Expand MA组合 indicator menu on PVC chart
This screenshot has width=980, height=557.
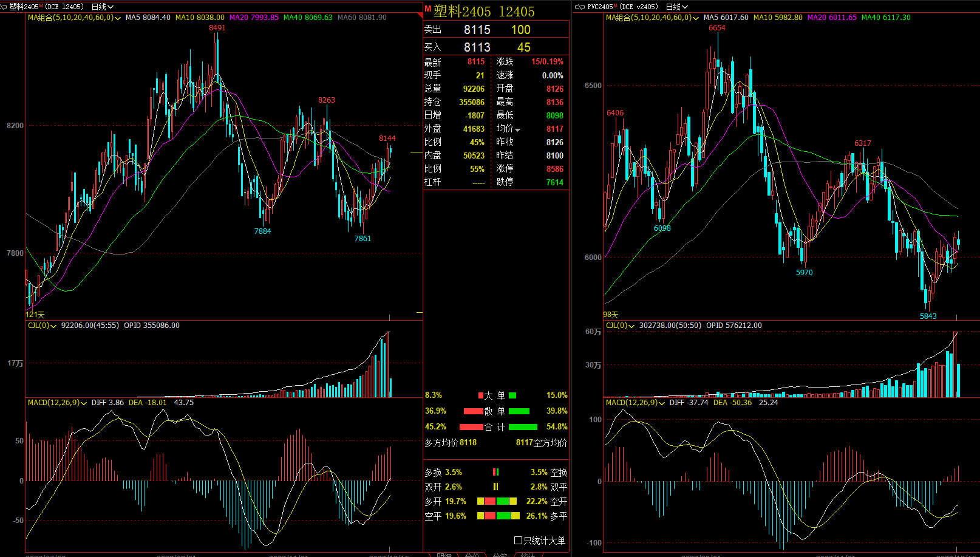tap(695, 18)
